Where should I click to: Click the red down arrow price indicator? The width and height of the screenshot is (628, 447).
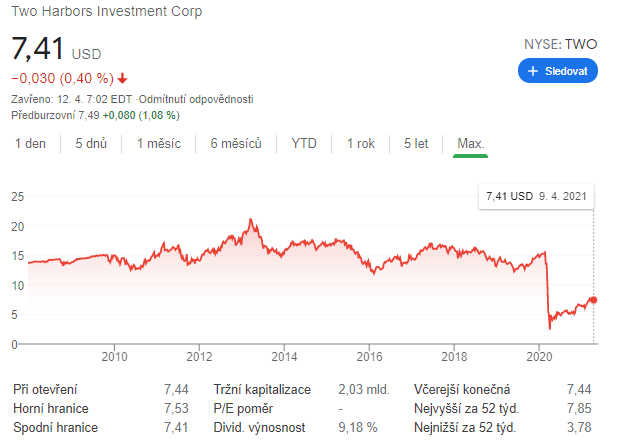(x=122, y=79)
